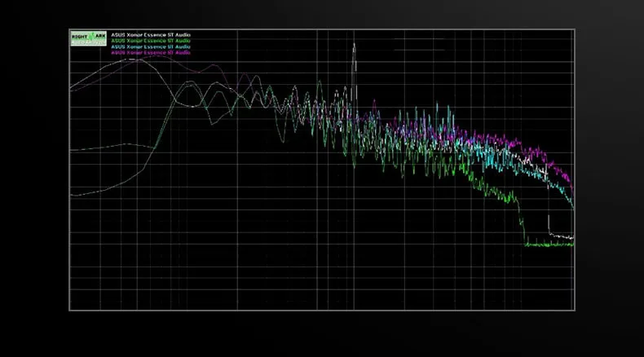Click the flat white noise floor segment near right edge
Image resolution: width=644 pixels, height=357 pixels.
point(562,236)
